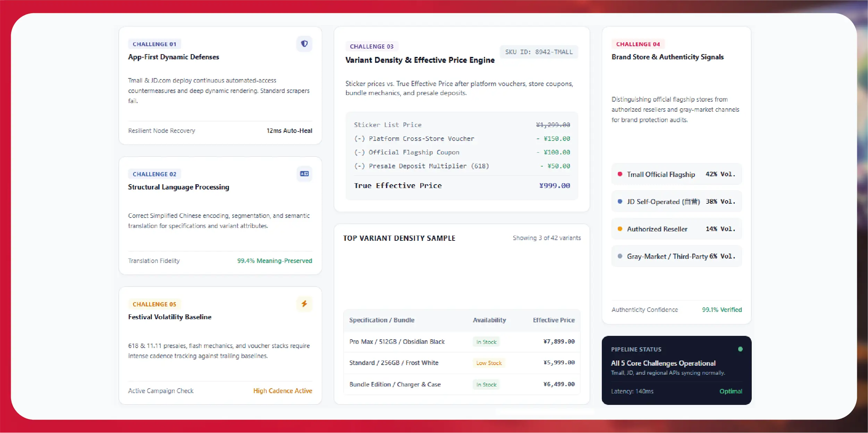Viewport: 868px width, 433px height.
Task: Select the Pro Max / 512GB / Obsidian Black row
Action: click(462, 342)
